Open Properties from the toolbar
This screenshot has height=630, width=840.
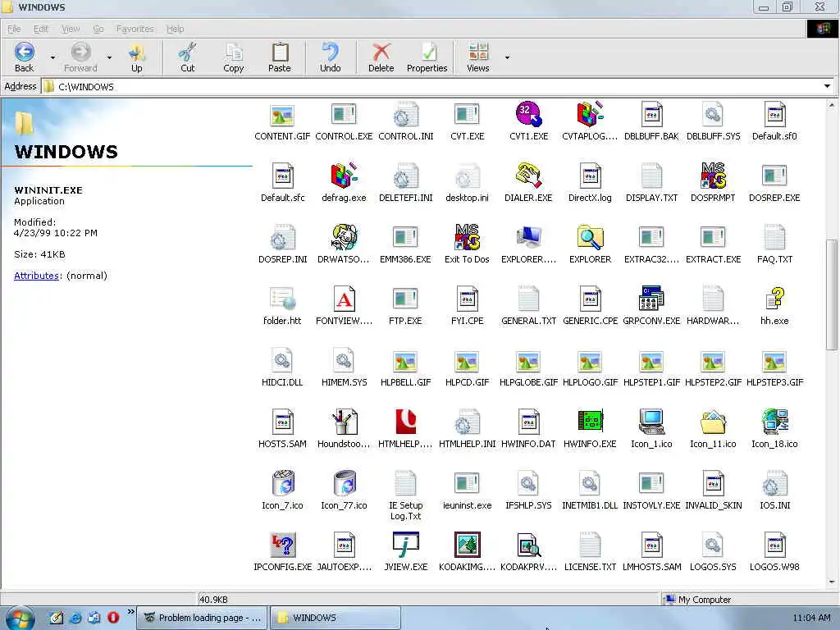coord(427,57)
